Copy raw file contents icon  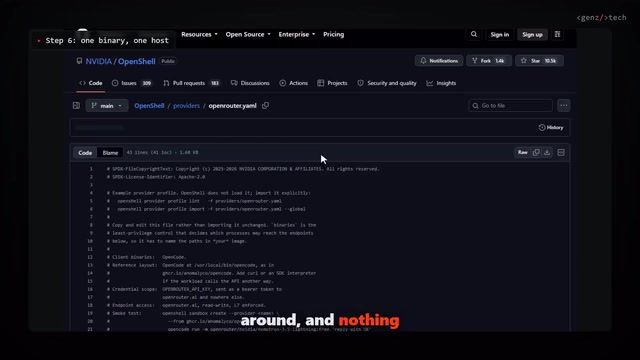[x=536, y=152]
